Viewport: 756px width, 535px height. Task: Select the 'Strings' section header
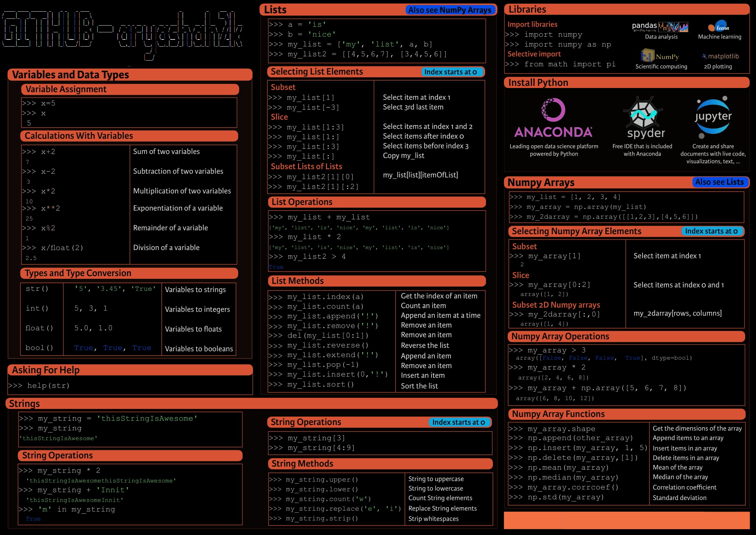[251, 404]
